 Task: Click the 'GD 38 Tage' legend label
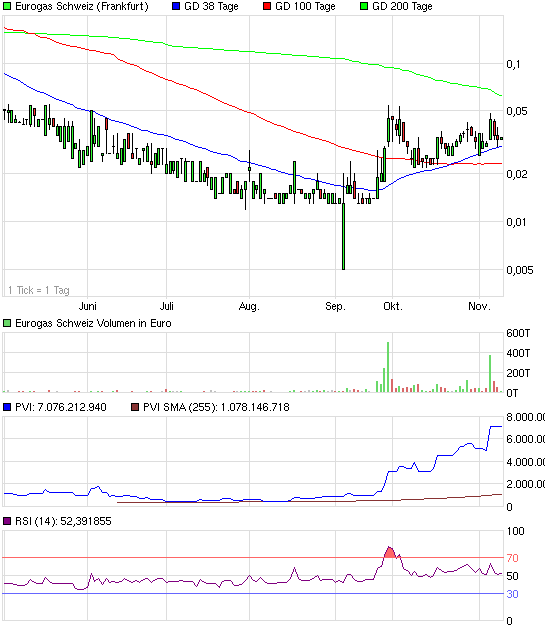pyautogui.click(x=211, y=6)
